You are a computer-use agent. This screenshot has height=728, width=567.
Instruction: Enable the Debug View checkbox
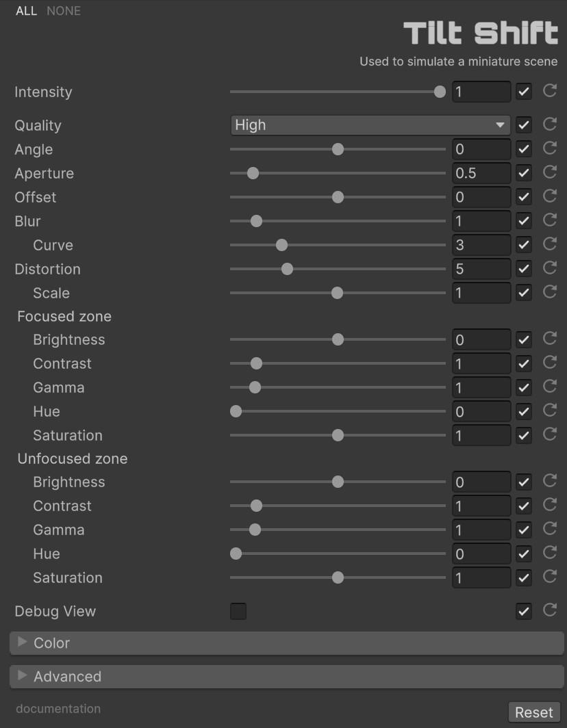pos(238,611)
